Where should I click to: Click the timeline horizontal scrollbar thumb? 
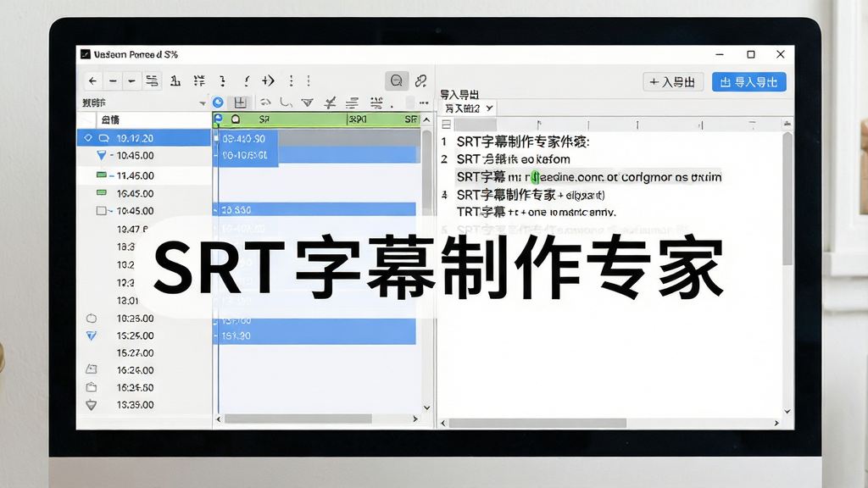click(298, 419)
